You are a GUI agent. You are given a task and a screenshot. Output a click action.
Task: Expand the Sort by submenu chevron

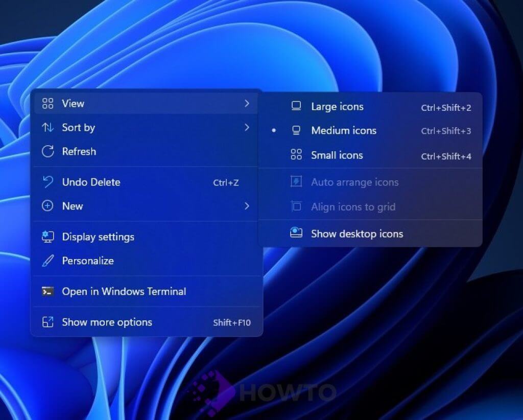tap(247, 127)
